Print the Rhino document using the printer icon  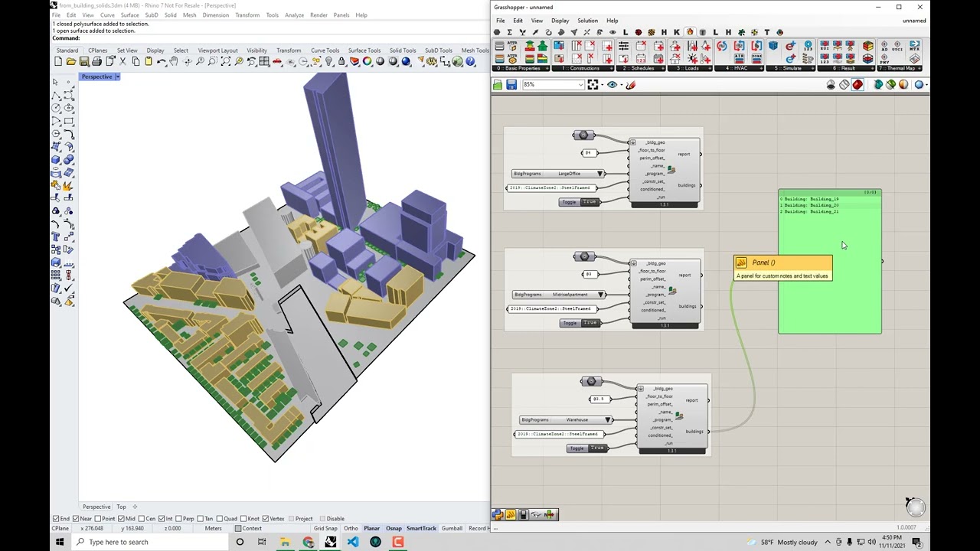click(x=97, y=62)
